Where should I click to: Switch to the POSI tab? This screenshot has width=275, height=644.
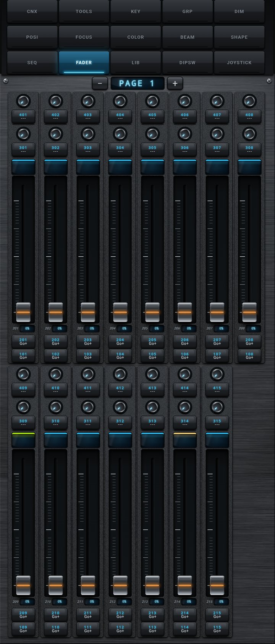click(32, 37)
